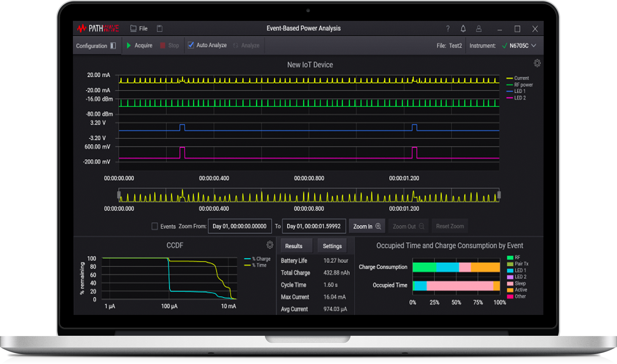Open the help question mark icon
Screen dimensions: 617x364
[448, 29]
